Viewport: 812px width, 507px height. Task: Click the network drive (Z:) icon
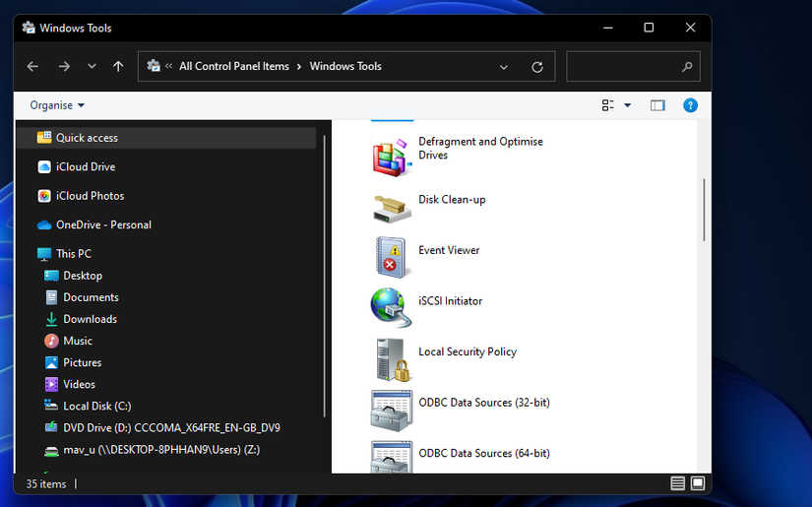(x=51, y=451)
